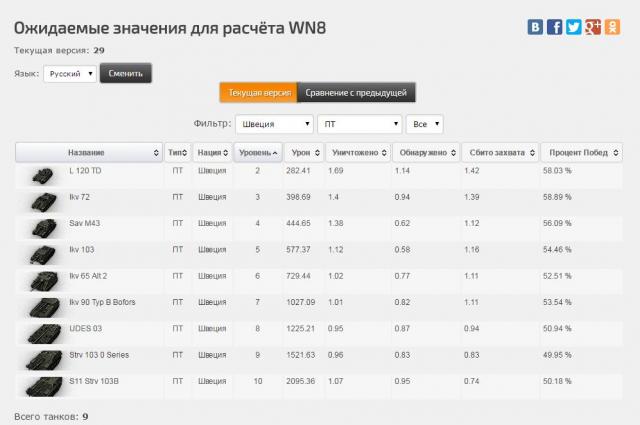Share page via Odnoklassniki icon

pyautogui.click(x=610, y=27)
